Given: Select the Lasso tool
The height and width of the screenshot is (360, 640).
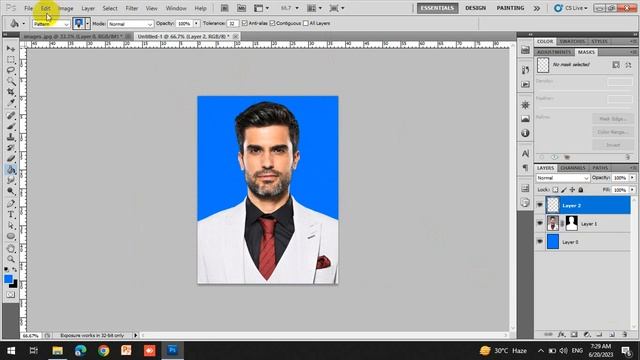Looking at the screenshot, I should pyautogui.click(x=11, y=70).
